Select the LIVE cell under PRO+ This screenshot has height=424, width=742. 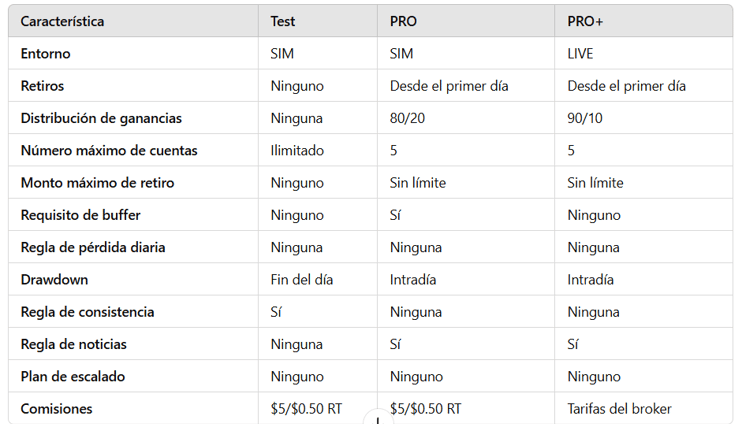coord(580,54)
